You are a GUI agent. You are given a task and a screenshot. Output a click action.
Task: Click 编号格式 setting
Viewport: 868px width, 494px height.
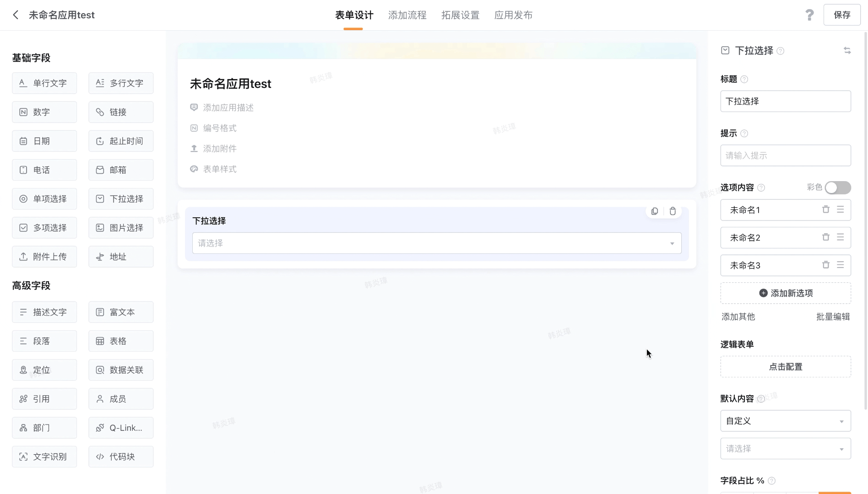click(x=213, y=128)
